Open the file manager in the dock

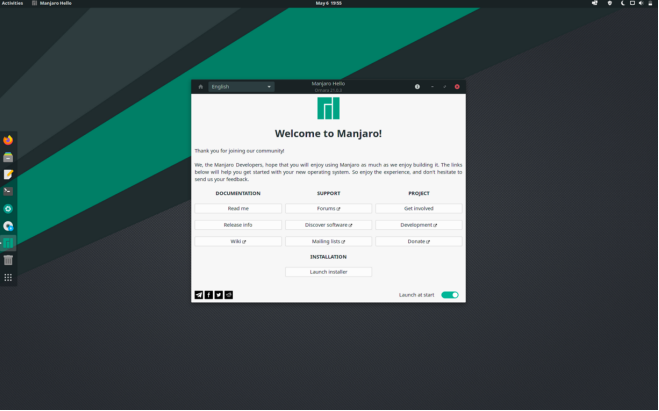[x=8, y=157]
